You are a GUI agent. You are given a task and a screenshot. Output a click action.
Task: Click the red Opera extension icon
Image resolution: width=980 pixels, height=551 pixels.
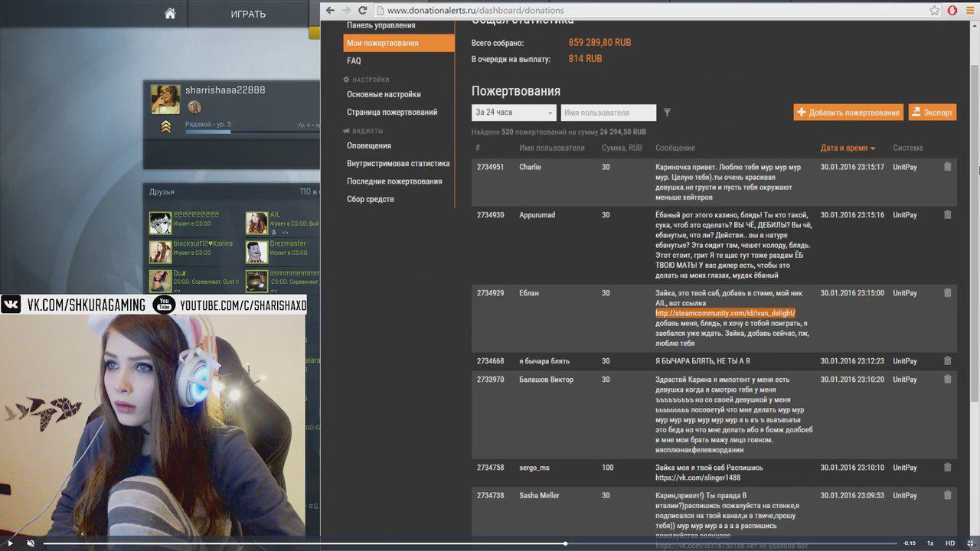click(952, 10)
